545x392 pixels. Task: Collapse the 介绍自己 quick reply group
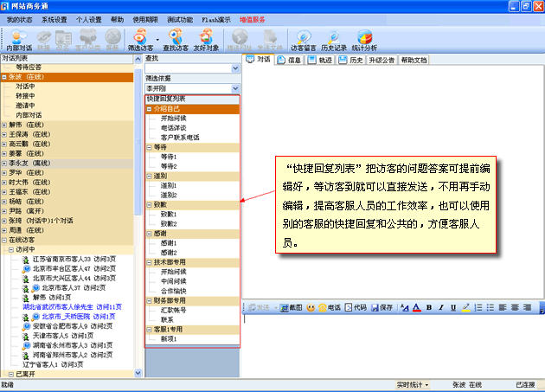coord(149,109)
